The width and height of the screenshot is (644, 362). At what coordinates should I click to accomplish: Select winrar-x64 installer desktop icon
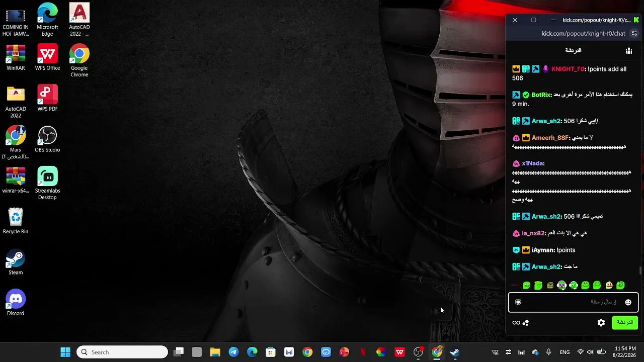(x=16, y=180)
